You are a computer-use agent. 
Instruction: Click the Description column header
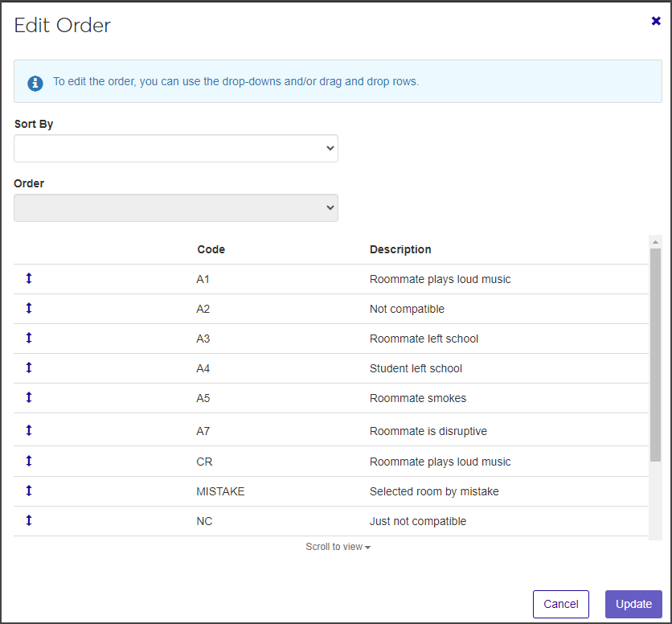[400, 249]
